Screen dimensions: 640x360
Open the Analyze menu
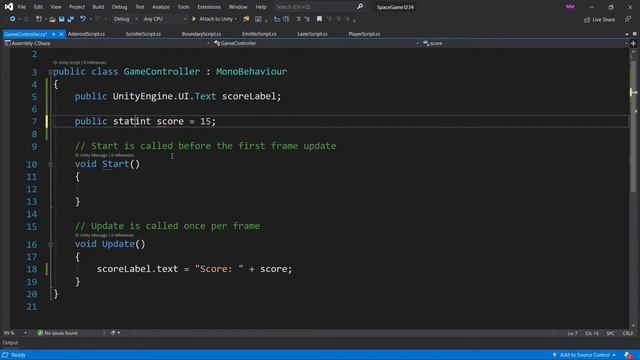click(161, 7)
